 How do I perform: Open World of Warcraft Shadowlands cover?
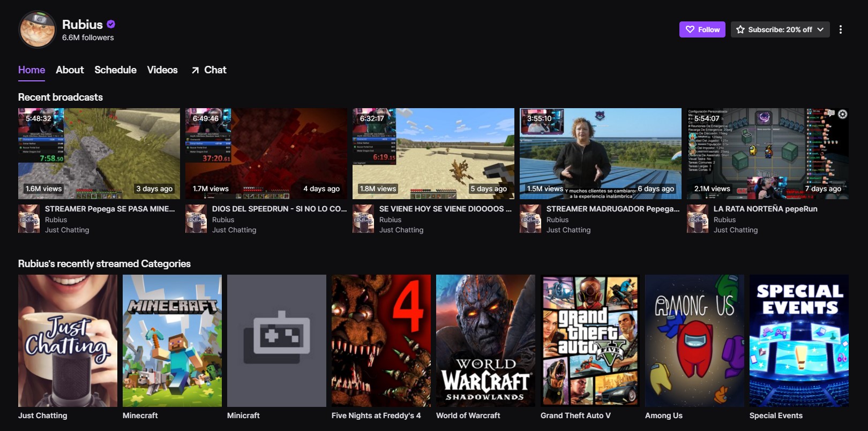tap(485, 341)
